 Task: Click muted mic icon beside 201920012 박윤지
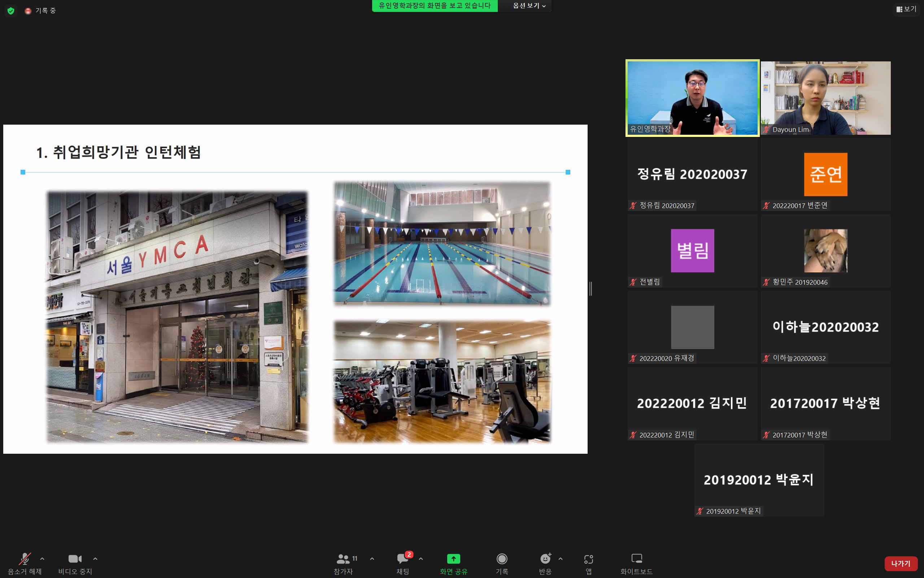[700, 512]
